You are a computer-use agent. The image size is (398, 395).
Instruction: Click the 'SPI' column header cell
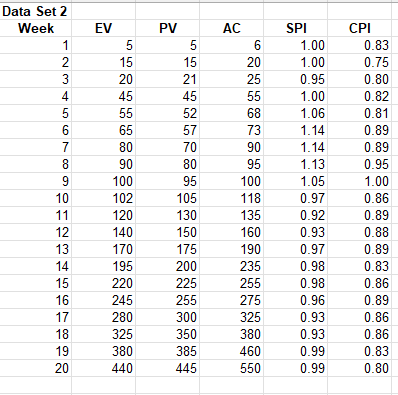[295, 28]
